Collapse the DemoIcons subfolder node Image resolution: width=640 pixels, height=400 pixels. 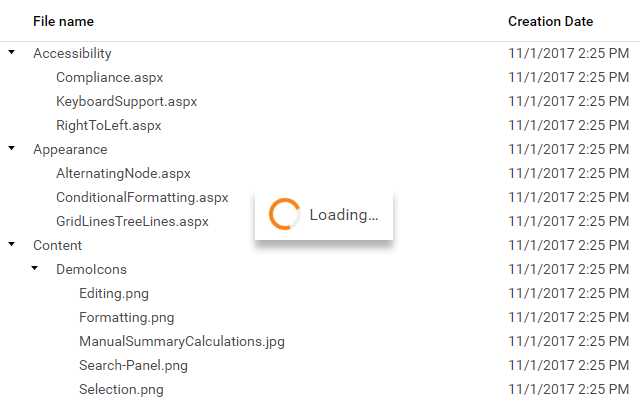point(35,269)
